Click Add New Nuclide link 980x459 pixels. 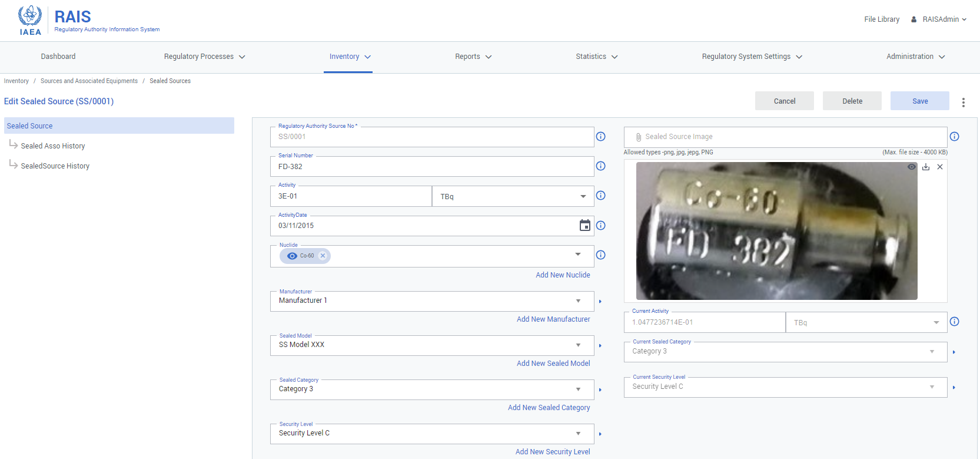click(563, 275)
